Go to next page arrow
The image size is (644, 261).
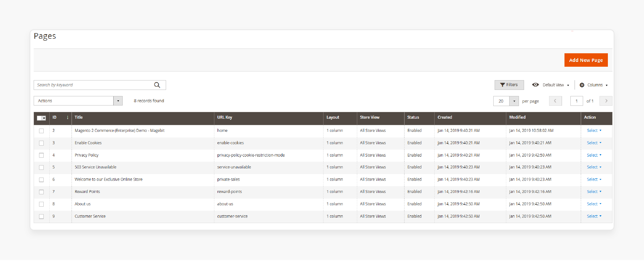[x=606, y=101]
